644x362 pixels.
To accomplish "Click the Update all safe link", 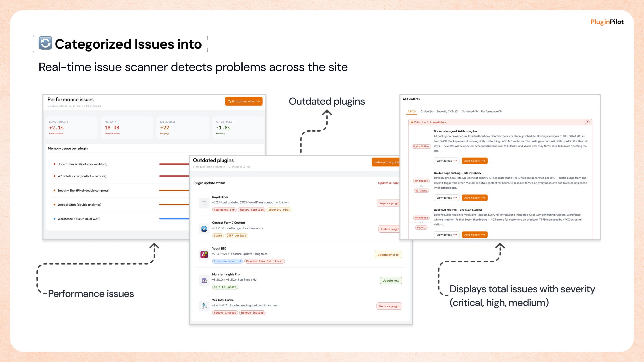I will coord(388,183).
